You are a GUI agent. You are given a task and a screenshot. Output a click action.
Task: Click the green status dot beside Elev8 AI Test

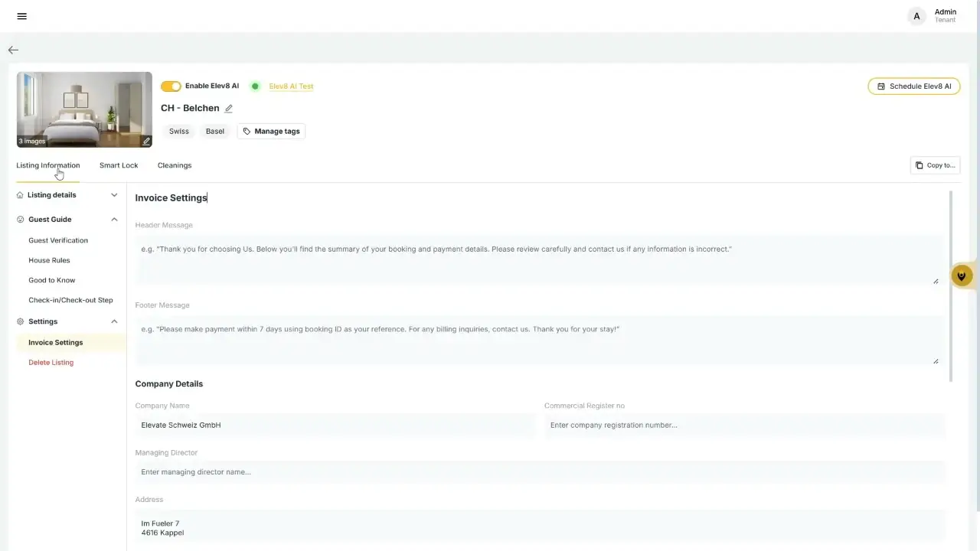(255, 86)
